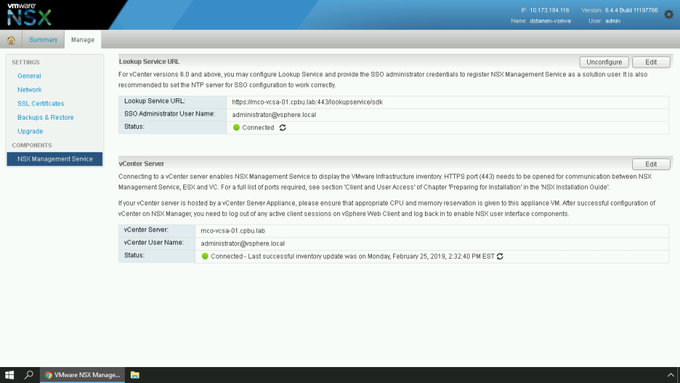Launch File Explorer from the taskbar
The width and height of the screenshot is (680, 383).
click(x=135, y=375)
